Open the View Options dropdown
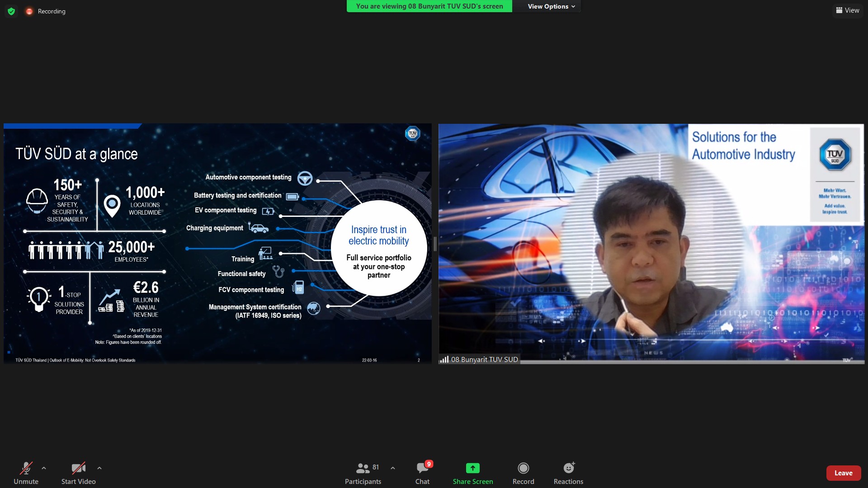Screen dimensions: 868x488 551,6
